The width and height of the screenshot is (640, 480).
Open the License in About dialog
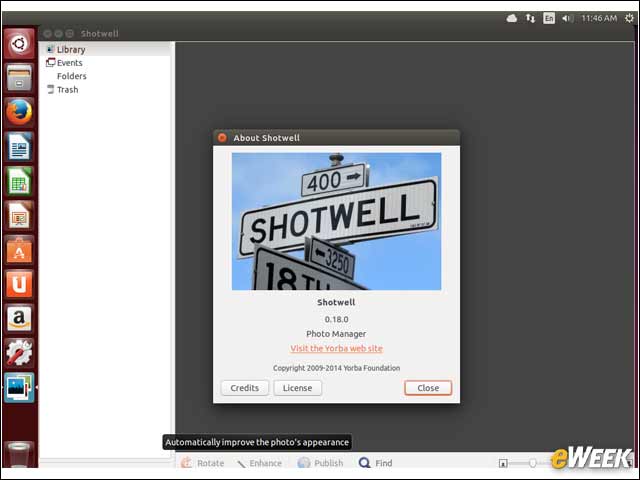(298, 388)
